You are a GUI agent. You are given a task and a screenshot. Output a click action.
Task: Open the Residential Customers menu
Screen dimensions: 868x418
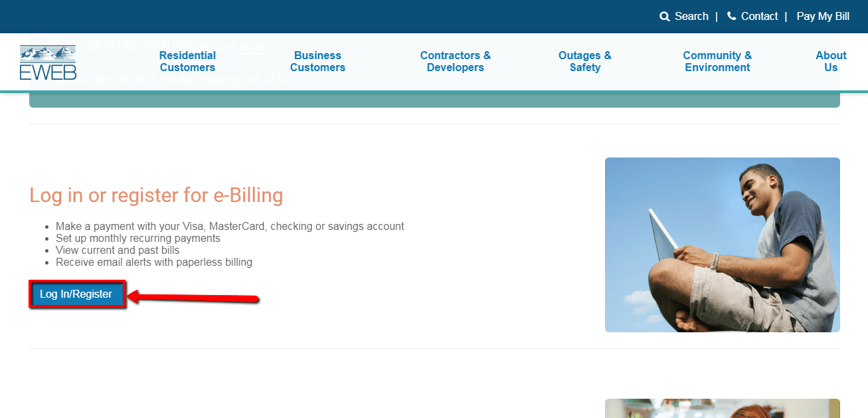click(187, 62)
